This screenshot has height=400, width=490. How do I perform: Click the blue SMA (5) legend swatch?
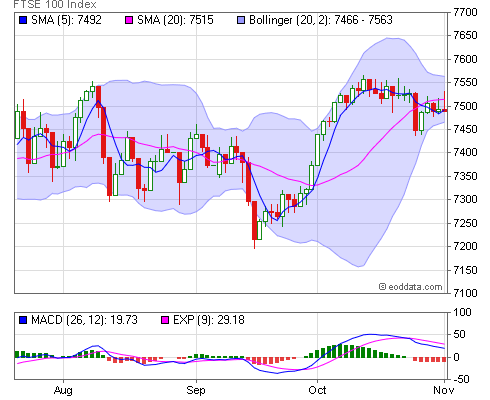pos(23,21)
